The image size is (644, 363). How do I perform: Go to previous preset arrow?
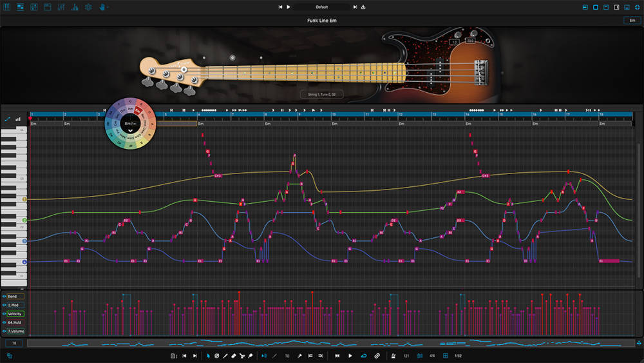281,7
